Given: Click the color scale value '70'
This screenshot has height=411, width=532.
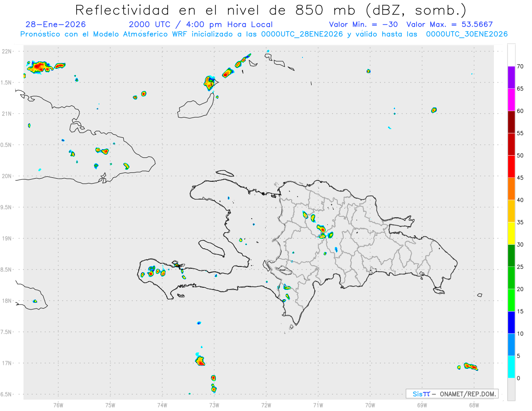Looking at the screenshot, I should tap(520, 67).
